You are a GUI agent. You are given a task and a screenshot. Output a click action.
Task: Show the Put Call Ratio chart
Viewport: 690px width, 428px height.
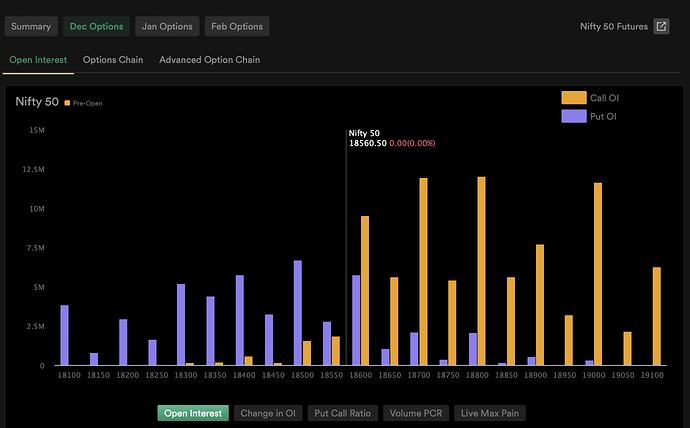point(342,413)
